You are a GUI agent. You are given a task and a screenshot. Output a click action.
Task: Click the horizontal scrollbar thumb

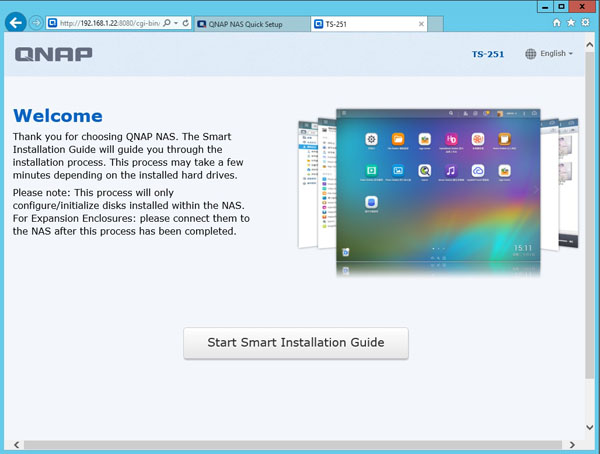coord(293,445)
